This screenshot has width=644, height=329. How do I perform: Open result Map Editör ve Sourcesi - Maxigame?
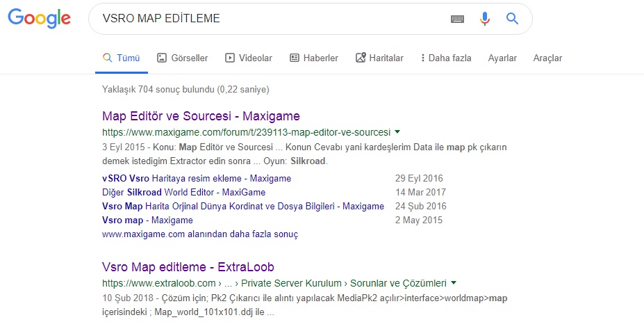point(201,116)
